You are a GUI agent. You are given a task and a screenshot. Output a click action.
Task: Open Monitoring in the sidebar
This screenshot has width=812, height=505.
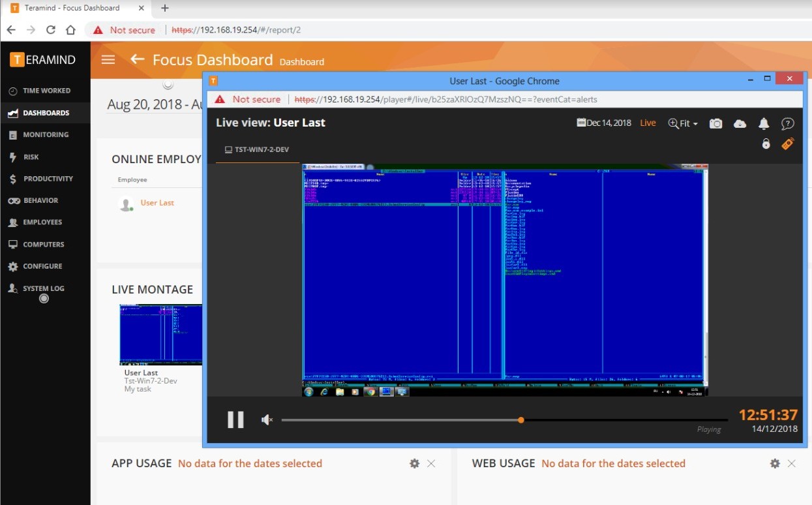(46, 134)
